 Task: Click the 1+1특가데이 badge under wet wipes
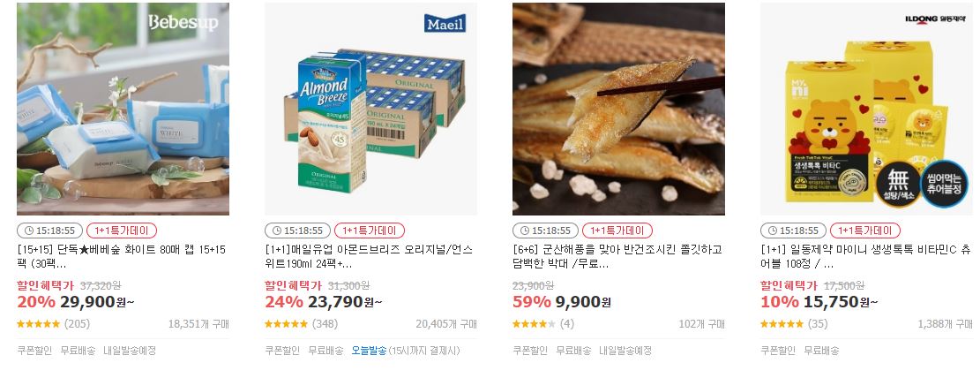121,231
